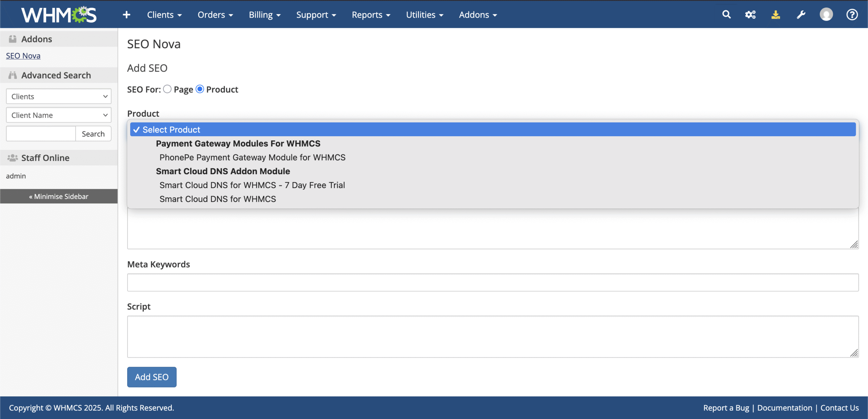
Task: Open the SEO Nova sidebar link
Action: point(23,56)
